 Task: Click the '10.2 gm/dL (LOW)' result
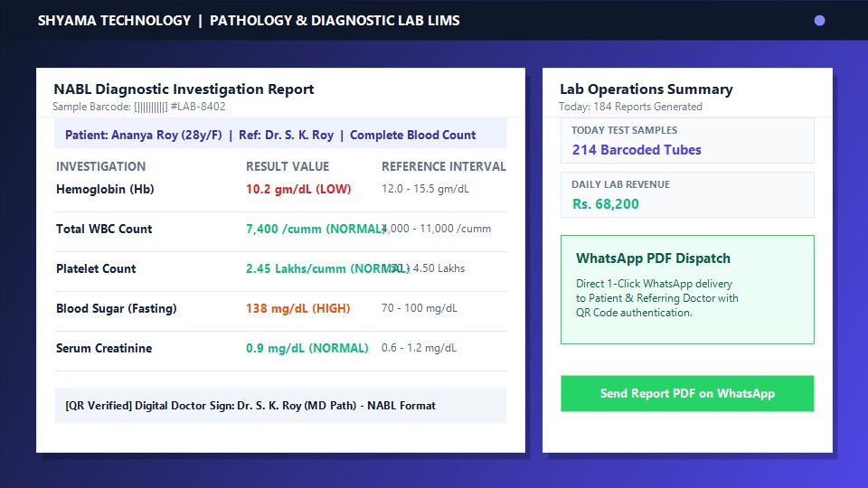(x=298, y=189)
